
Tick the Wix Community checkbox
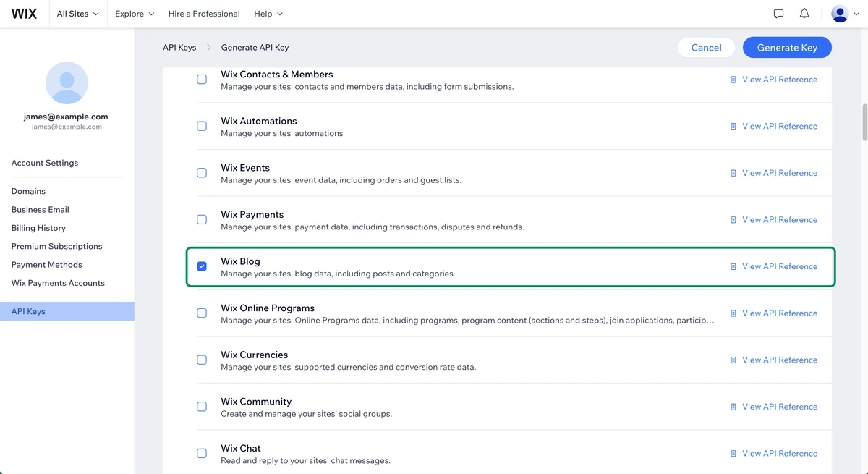point(202,407)
